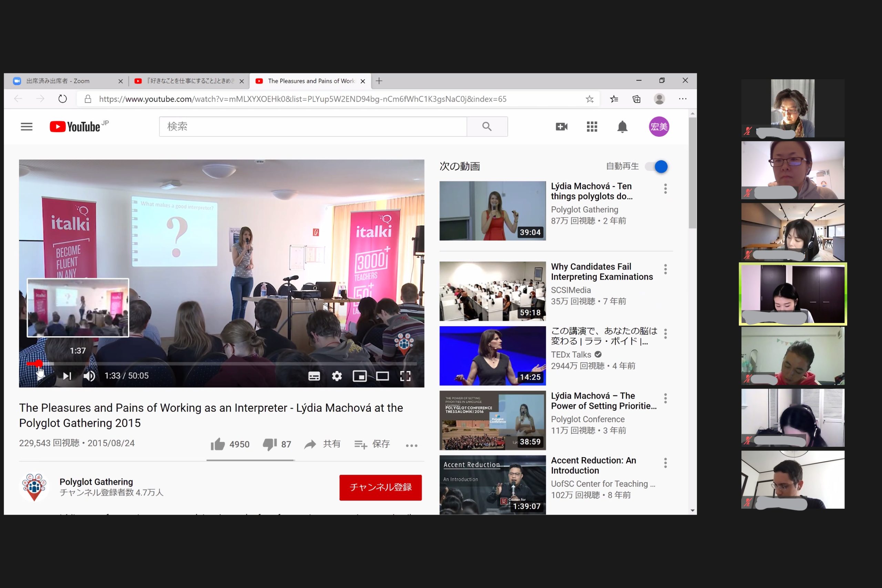
Task: Click the video progress bar scrubber
Action: point(39,364)
